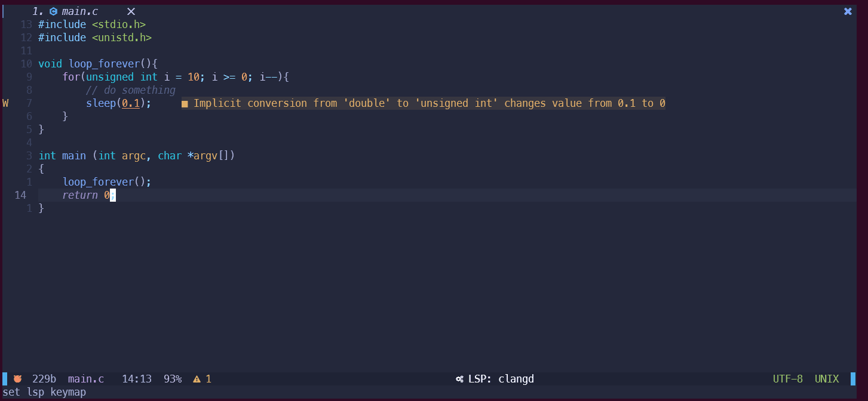Click the main.c filename in the statusline

(x=86, y=379)
